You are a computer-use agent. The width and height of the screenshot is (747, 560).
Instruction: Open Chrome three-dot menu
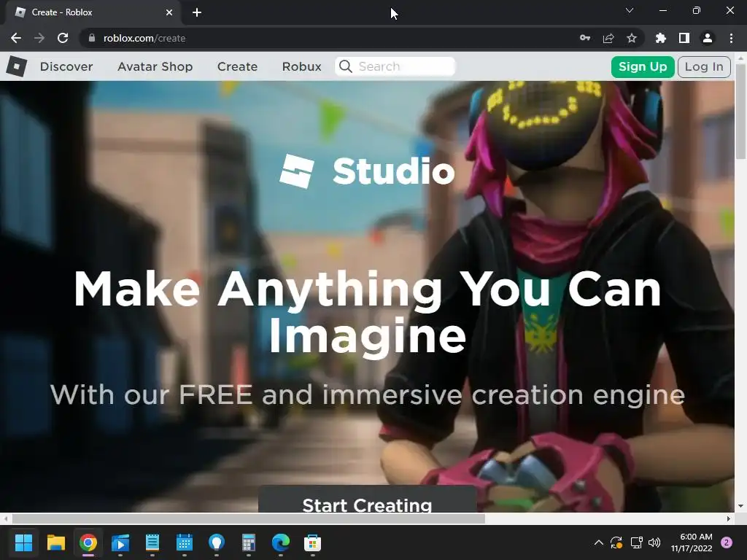pyautogui.click(x=731, y=38)
